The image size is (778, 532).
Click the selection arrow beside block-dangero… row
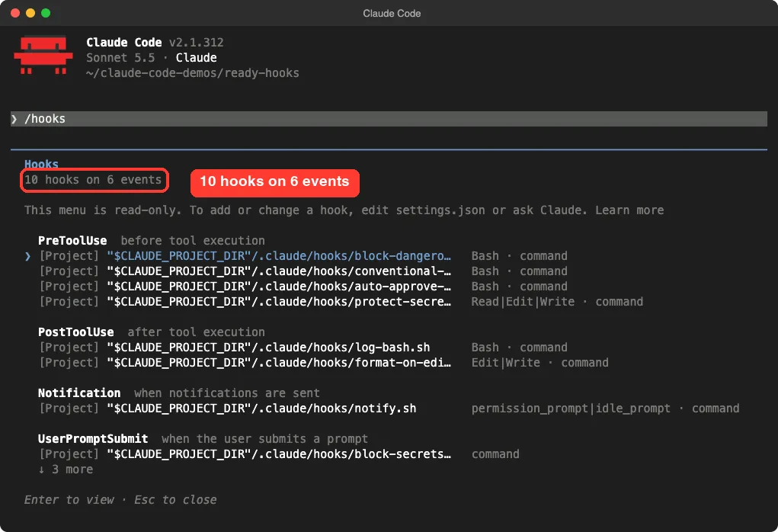(27, 256)
